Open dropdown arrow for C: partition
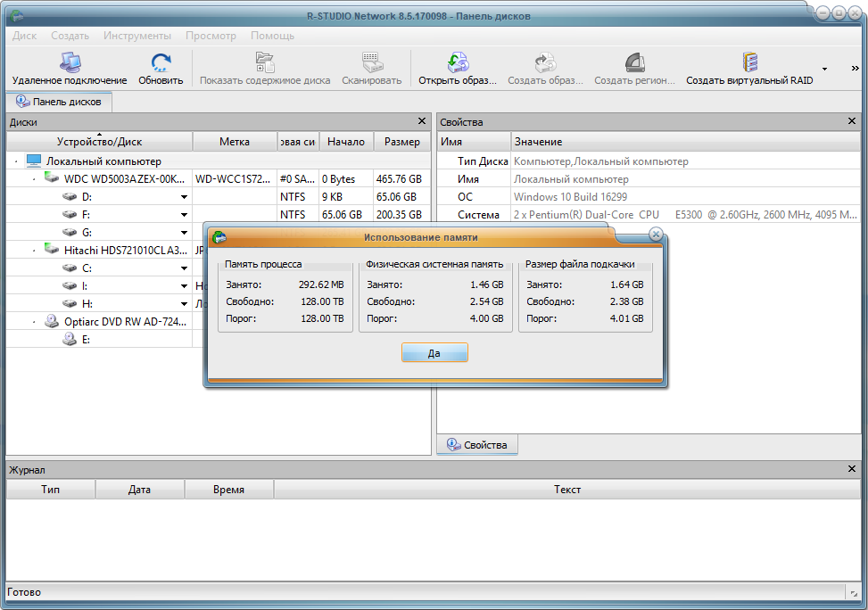This screenshot has width=868, height=610. (x=184, y=268)
